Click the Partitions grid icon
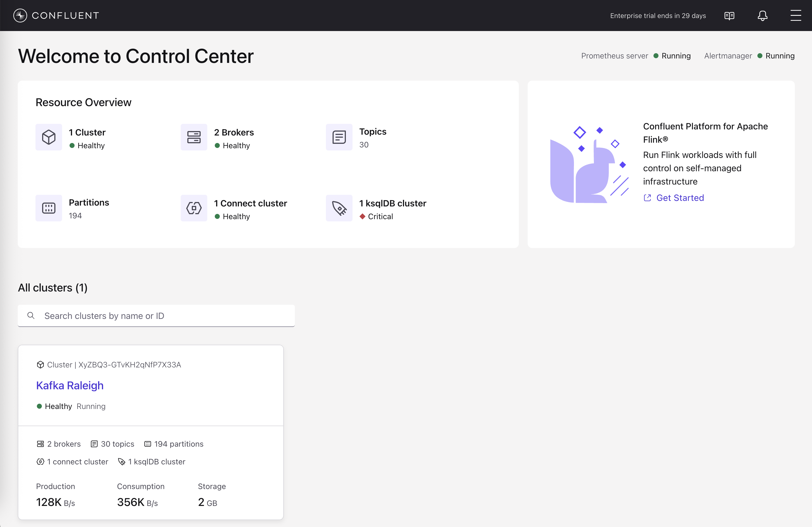Viewport: 812px width, 527px height. (x=49, y=208)
